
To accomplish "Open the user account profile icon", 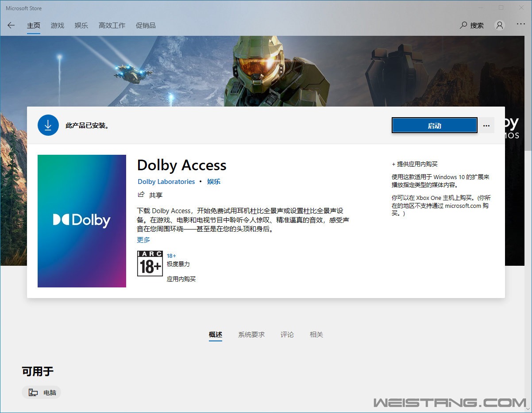I will pyautogui.click(x=500, y=25).
